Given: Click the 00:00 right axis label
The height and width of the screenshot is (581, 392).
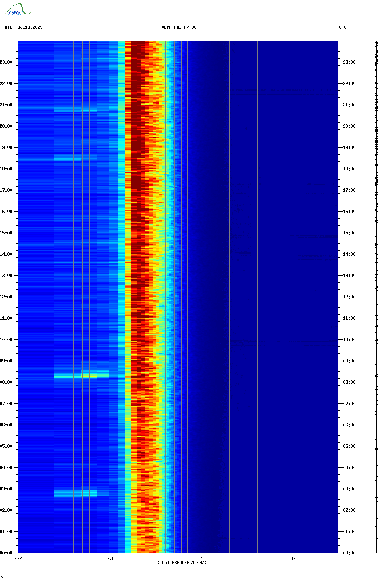Looking at the screenshot, I should point(349,553).
